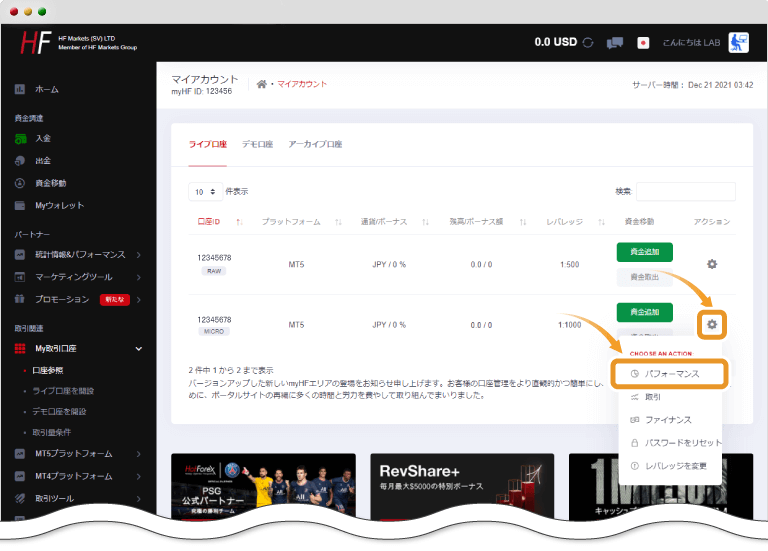Click the gear icon for RAW account
This screenshot has width=768, height=551.
pyautogui.click(x=712, y=264)
